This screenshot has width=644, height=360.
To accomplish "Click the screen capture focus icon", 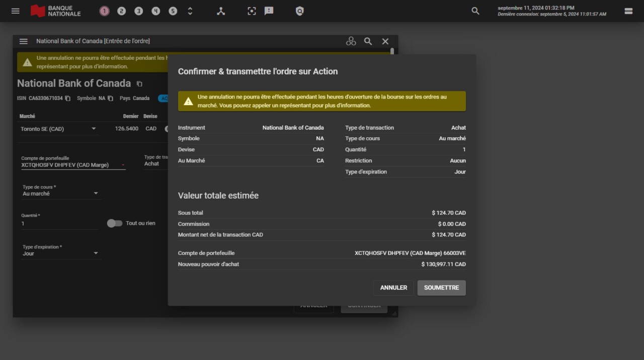I will point(252,11).
